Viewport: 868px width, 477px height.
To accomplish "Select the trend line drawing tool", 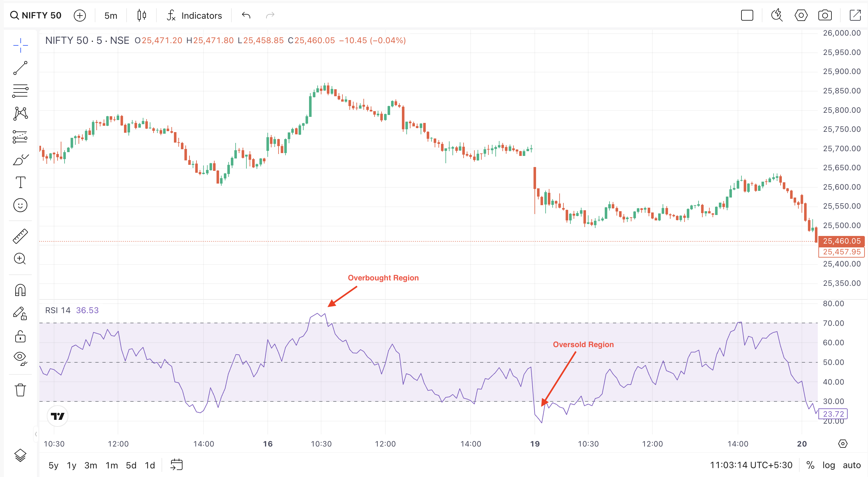I will [x=20, y=68].
